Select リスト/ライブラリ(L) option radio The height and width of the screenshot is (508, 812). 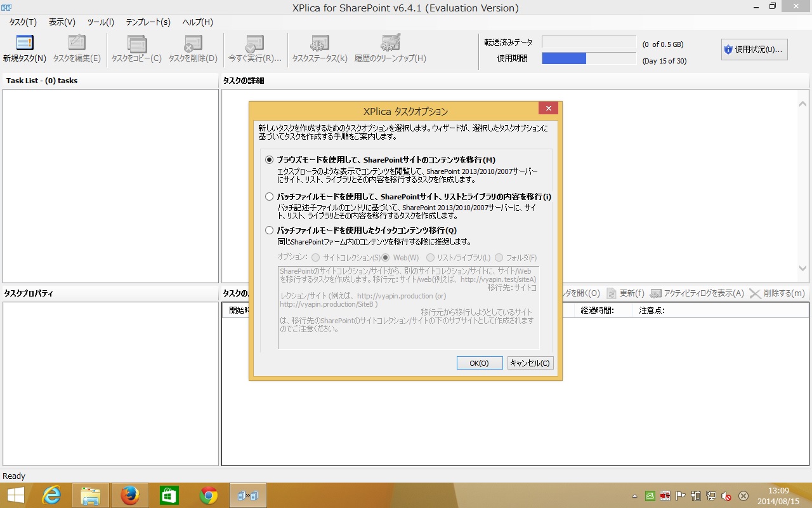431,258
